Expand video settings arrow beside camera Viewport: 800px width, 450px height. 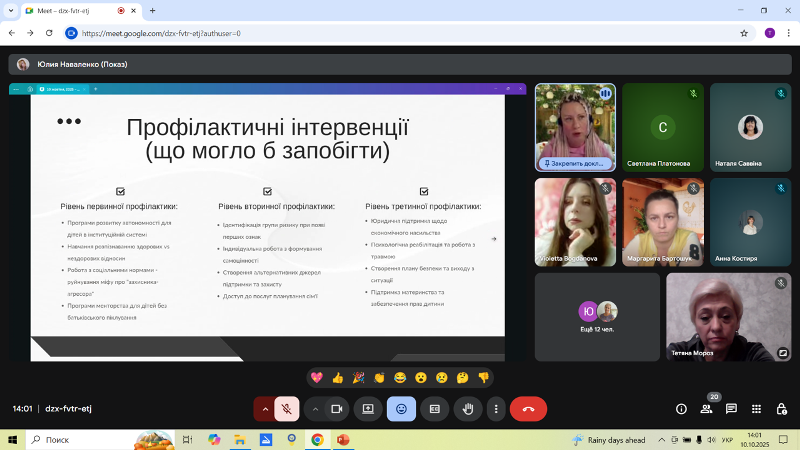point(315,409)
